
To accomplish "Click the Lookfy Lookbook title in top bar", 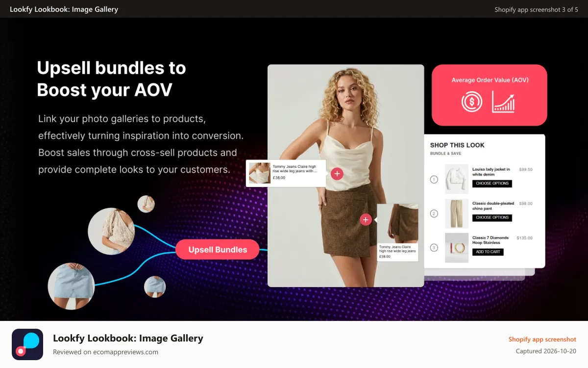I will [64, 9].
